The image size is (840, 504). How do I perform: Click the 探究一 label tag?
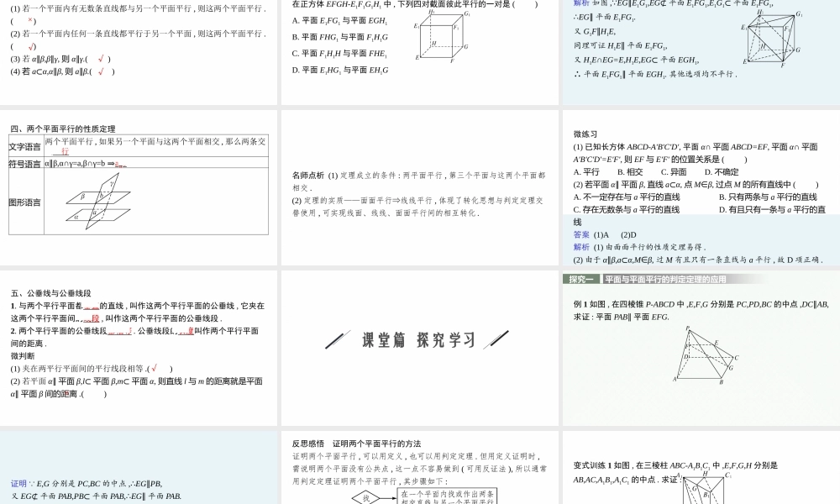(582, 279)
